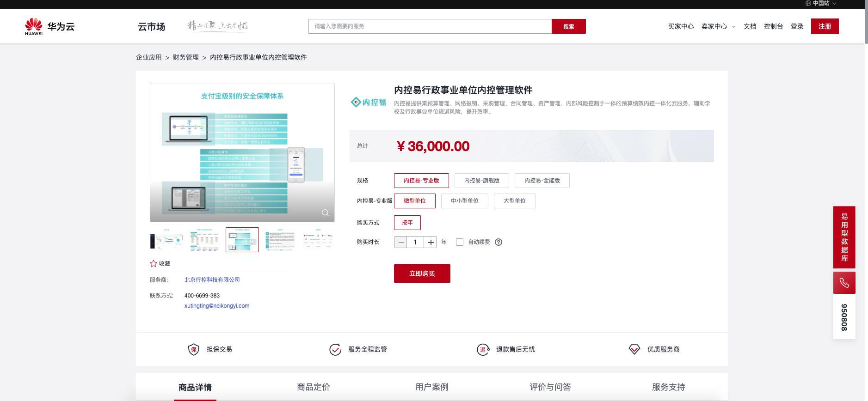This screenshot has width=868, height=401.
Task: Go to 财务管理 breadcrumb
Action: pyautogui.click(x=186, y=57)
